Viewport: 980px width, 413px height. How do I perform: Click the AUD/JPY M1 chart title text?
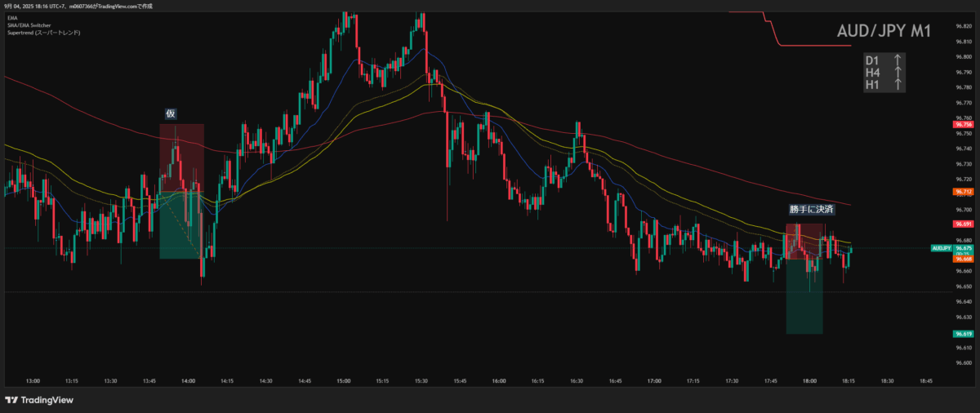(884, 31)
